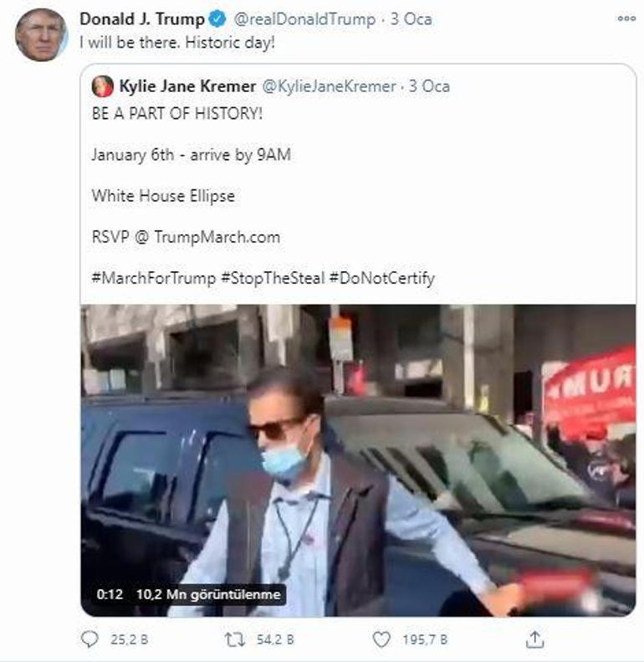Viewport: 644px width, 662px height.
Task: Click the #StopTheSteal hashtag
Action: pos(273,278)
